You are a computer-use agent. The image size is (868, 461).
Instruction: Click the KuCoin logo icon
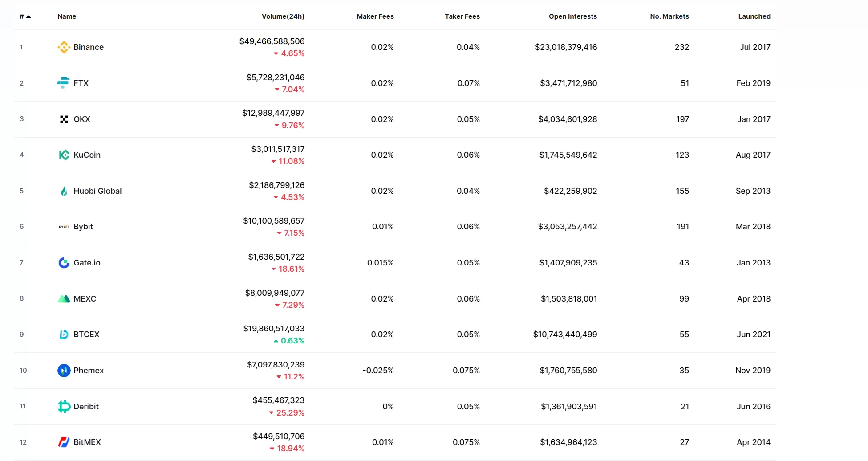click(64, 155)
